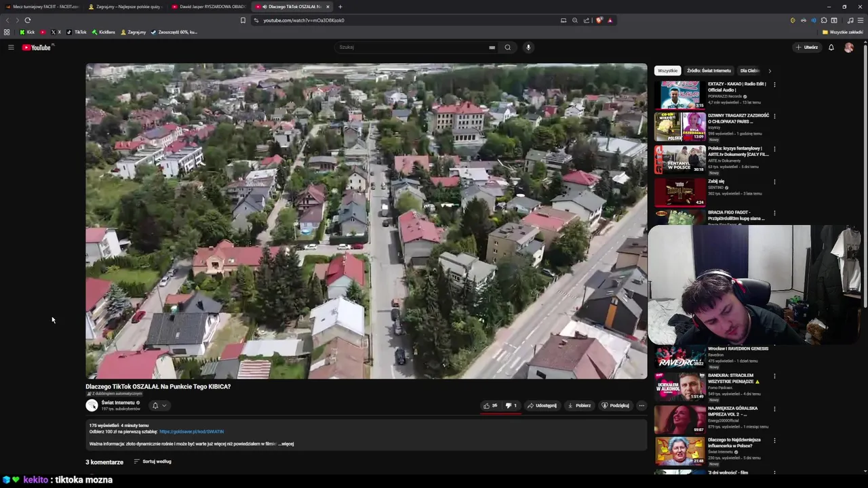
Task: Open the bookmarks apps grid icon
Action: pos(7,32)
